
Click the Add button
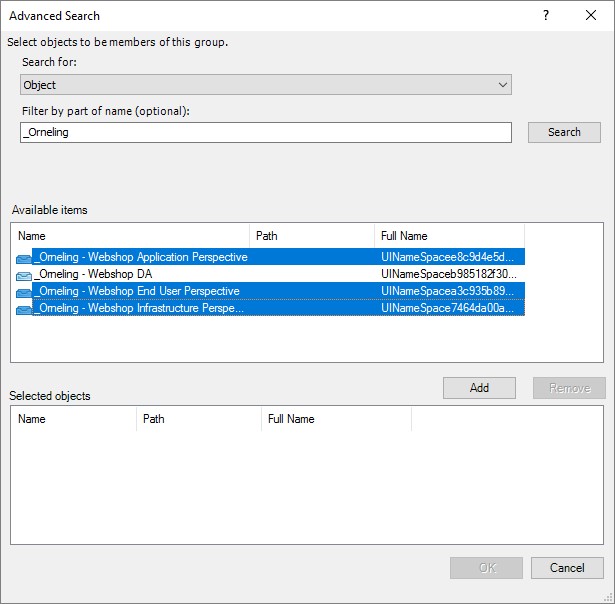click(479, 388)
